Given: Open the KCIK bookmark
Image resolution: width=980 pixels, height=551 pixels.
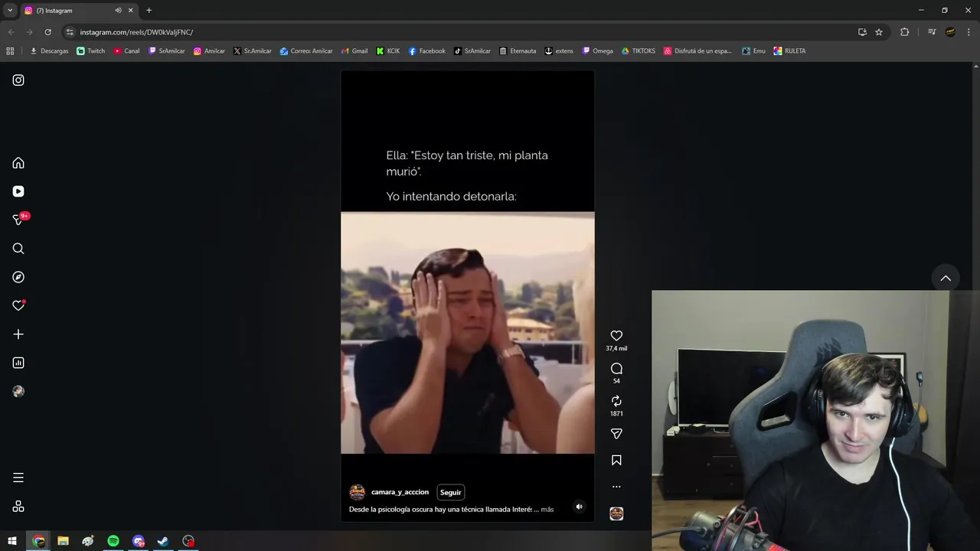Looking at the screenshot, I should 388,51.
